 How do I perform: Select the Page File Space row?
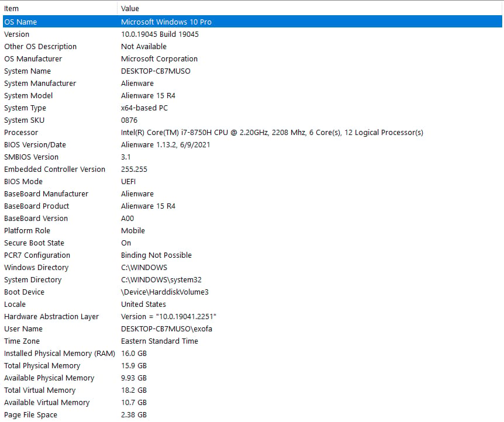coord(253,415)
